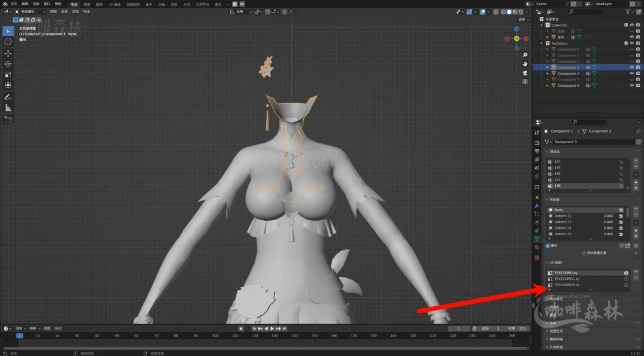Screen dimensions: 644x356
Task: Open outliner filter dropdown
Action: point(629,12)
